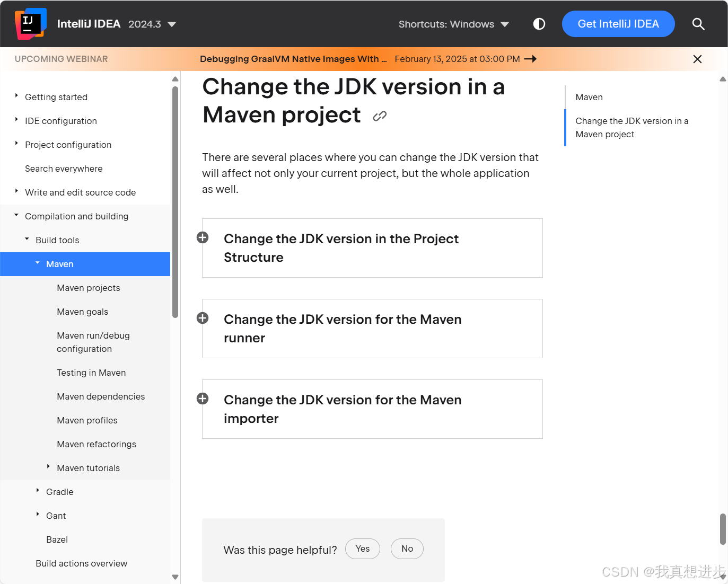Open Write and edit source code item
Screen dimensions: 728x584
81,192
